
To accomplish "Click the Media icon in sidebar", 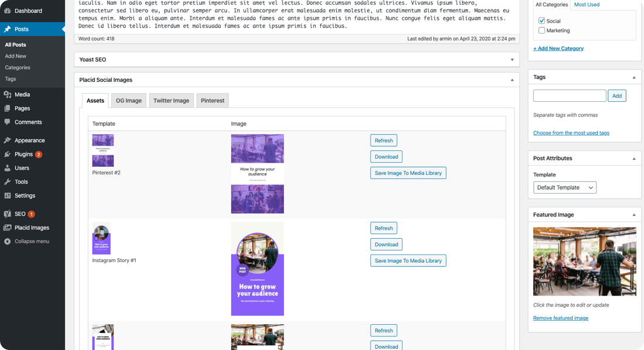I will [8, 94].
